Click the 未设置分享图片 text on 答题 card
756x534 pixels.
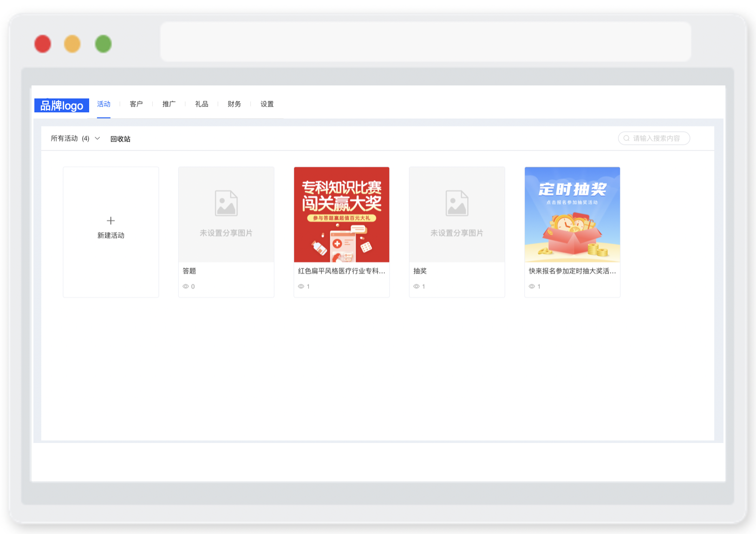click(x=226, y=233)
